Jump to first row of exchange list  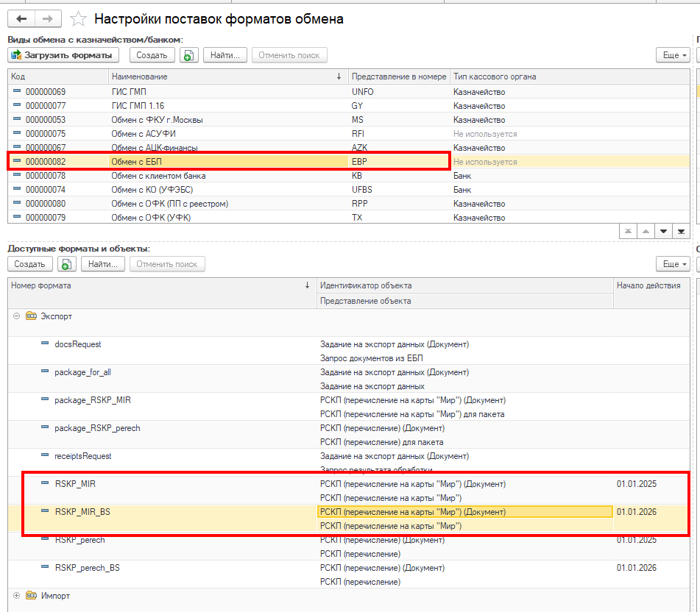click(x=628, y=231)
